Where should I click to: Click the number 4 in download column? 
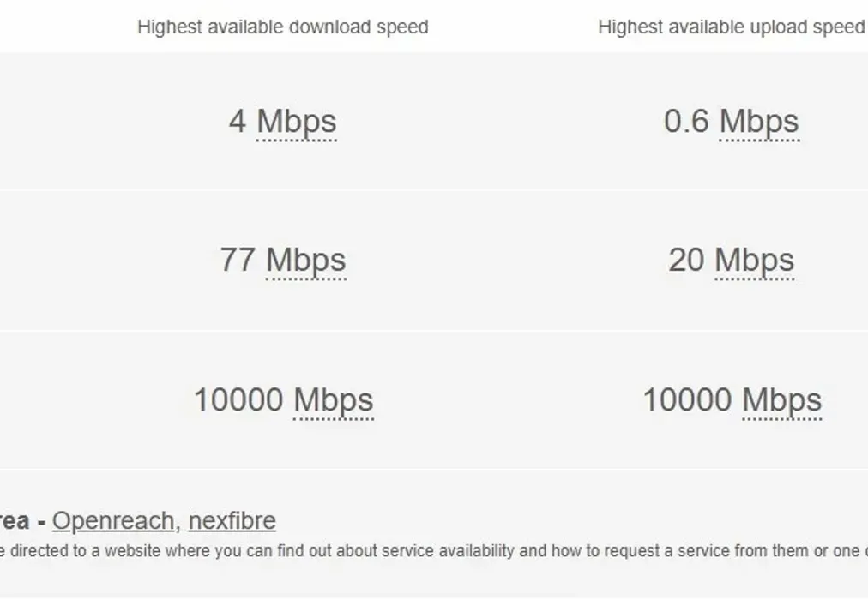[x=238, y=122]
